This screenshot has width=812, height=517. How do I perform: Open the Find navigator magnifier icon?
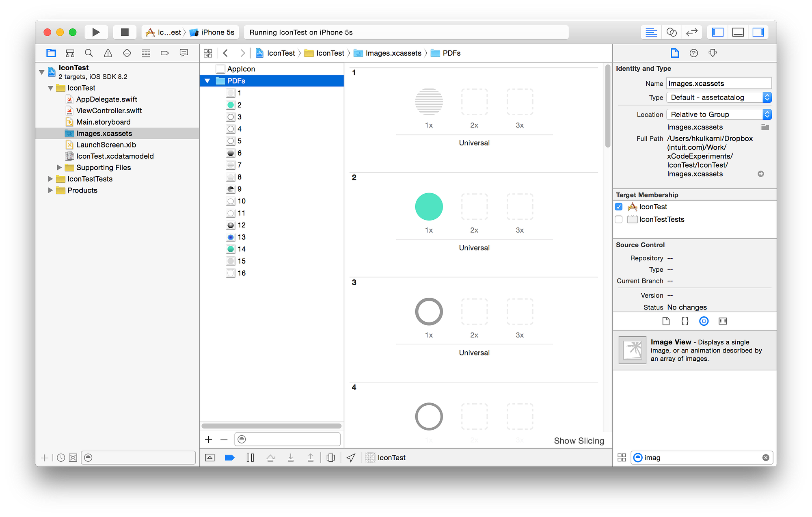(x=89, y=53)
